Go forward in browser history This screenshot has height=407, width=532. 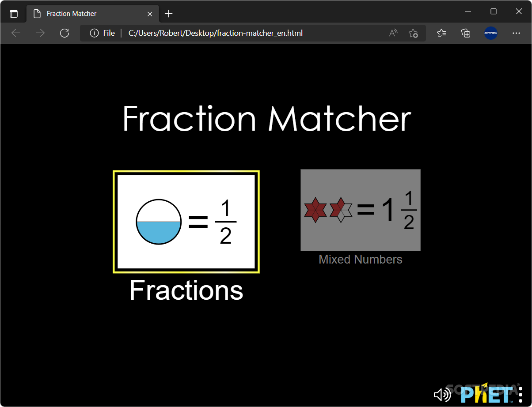point(40,33)
